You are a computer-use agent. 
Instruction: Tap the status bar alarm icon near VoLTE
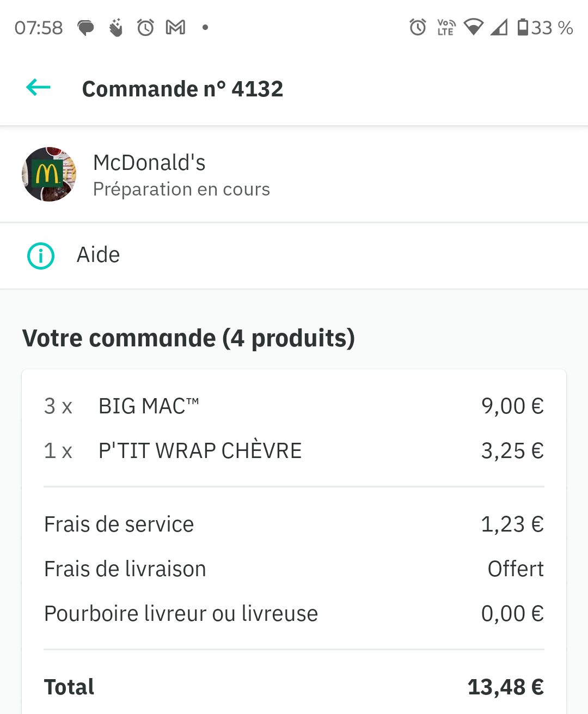click(x=418, y=27)
